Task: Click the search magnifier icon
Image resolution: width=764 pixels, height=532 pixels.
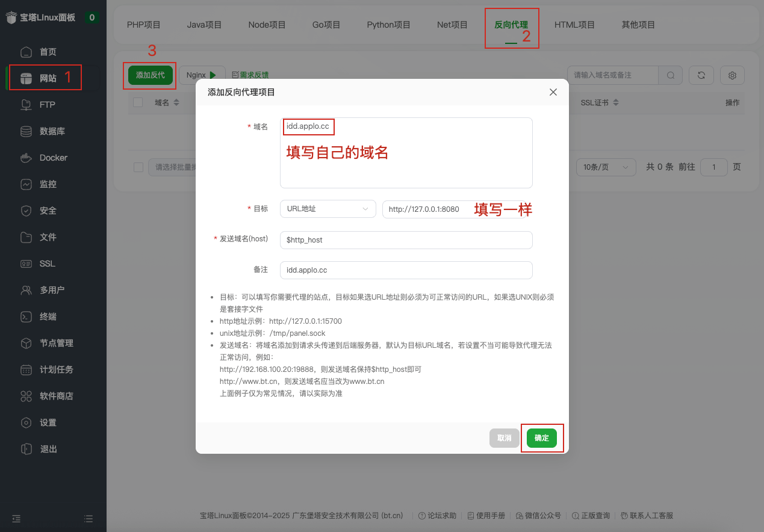Action: (671, 75)
